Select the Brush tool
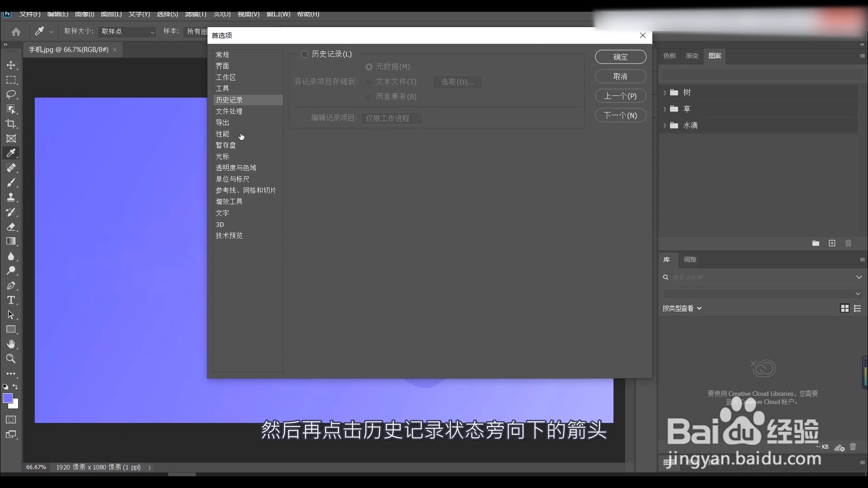Viewport: 868px width, 488px height. click(x=11, y=183)
